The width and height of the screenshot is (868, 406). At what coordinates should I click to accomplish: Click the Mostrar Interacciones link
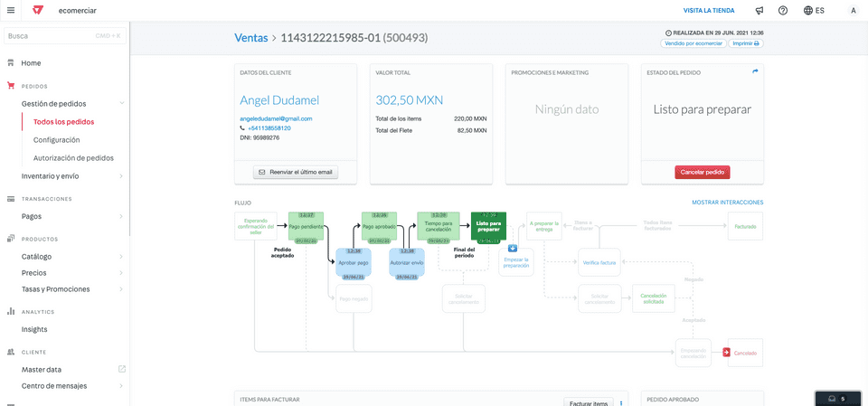(727, 203)
